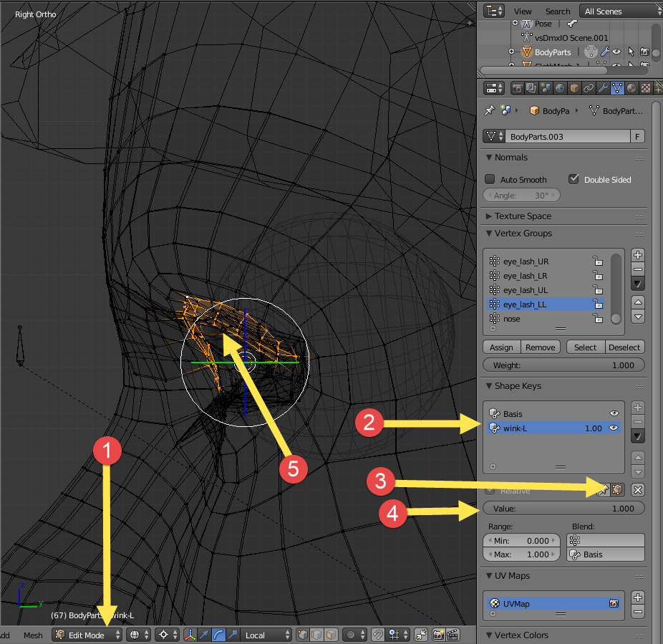Enable shape key edit mode icon
The image size is (663, 644).
[616, 490]
